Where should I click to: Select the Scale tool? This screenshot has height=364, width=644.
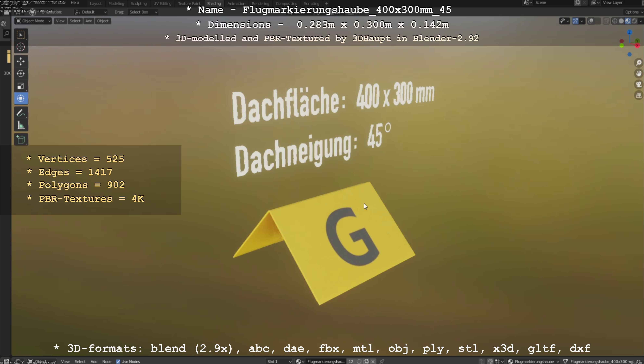coord(21,86)
